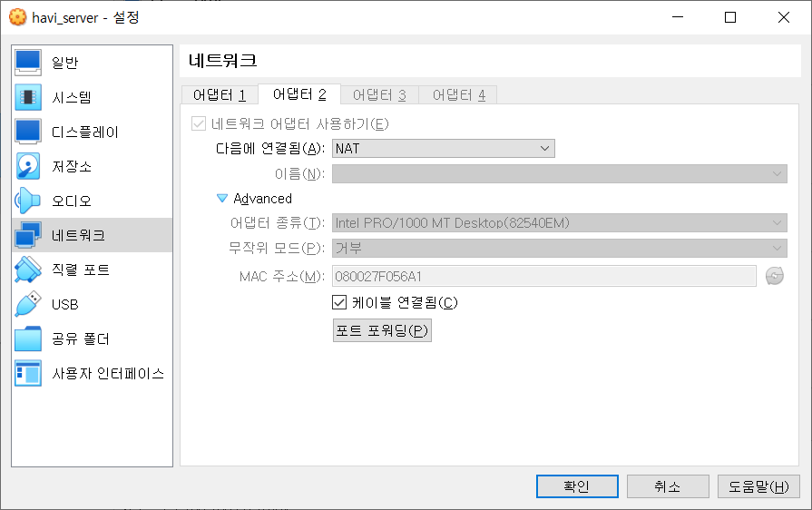Confirm with the 확인 button
812x510 pixels.
[x=577, y=486]
